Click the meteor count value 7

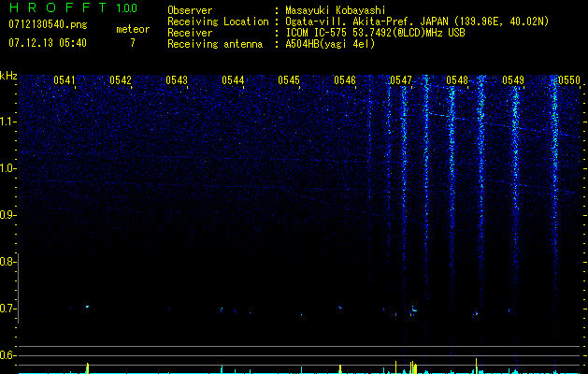133,43
